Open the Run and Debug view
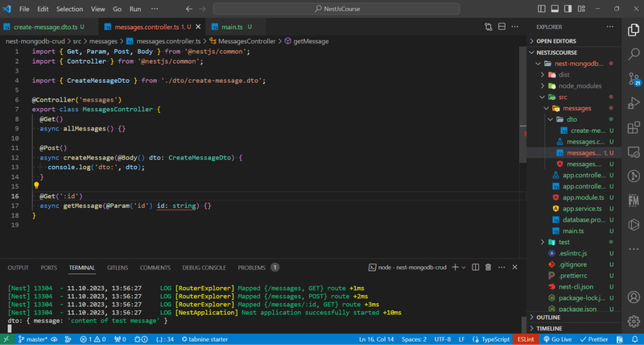 [634, 103]
